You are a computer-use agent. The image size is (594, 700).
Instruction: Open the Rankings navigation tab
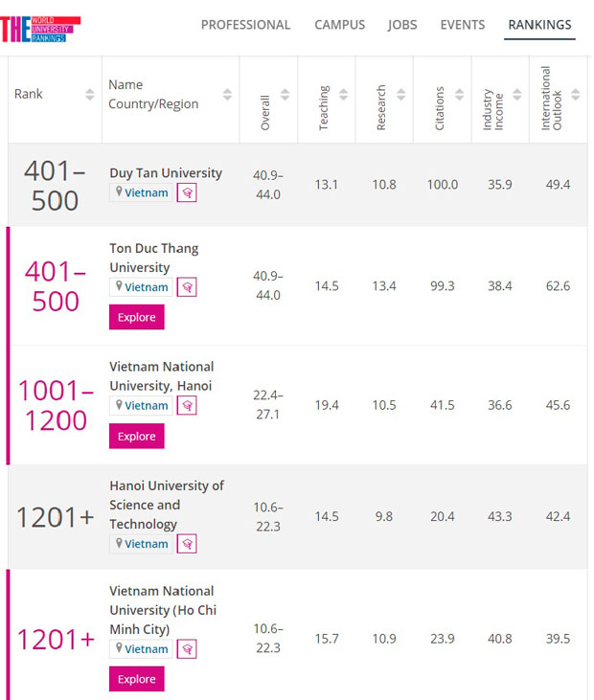[539, 25]
